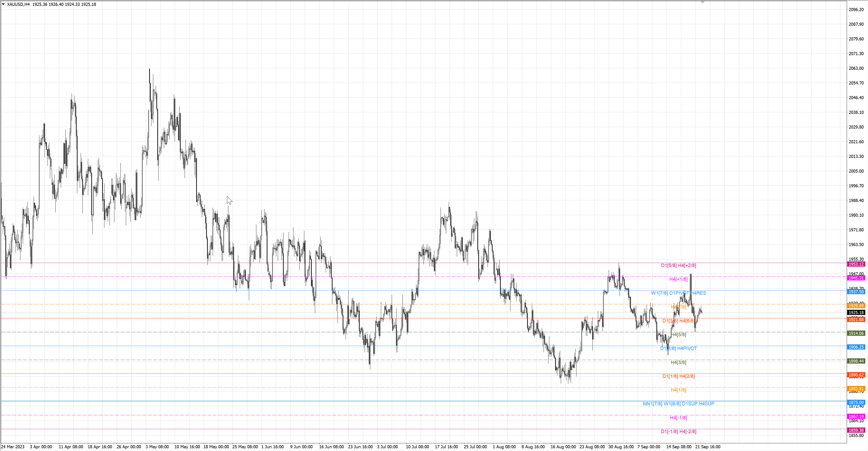The image size is (868, 451).
Task: Select the blue 1937.50 price level tag
Action: coord(856,292)
